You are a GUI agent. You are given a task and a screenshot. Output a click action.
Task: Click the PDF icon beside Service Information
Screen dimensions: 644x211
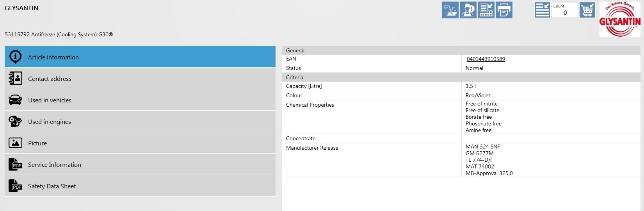tap(16, 165)
